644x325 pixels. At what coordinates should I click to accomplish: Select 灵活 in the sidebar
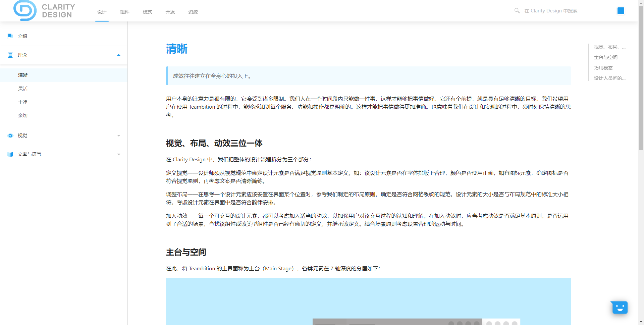[x=23, y=89]
